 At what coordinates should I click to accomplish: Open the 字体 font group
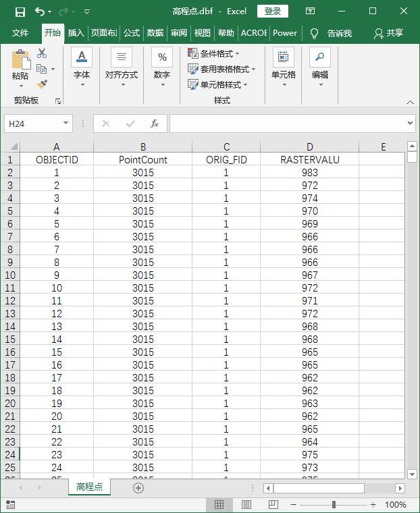(82, 68)
